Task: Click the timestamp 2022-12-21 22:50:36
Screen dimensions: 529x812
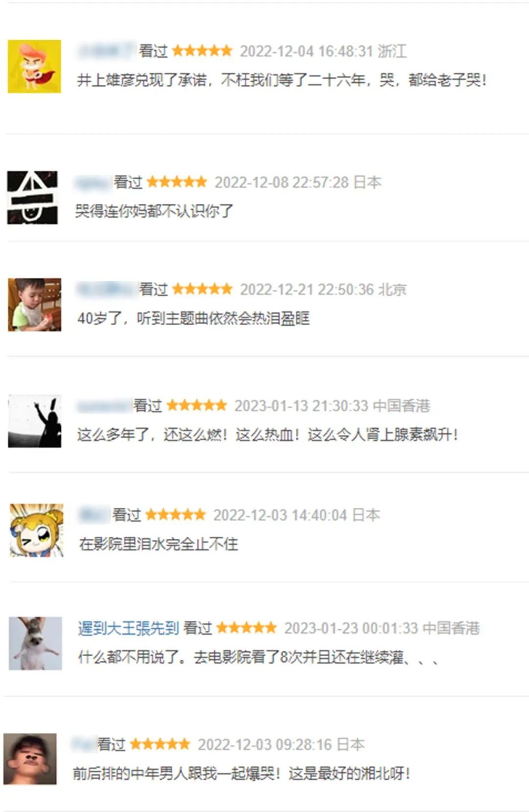Action: (307, 289)
